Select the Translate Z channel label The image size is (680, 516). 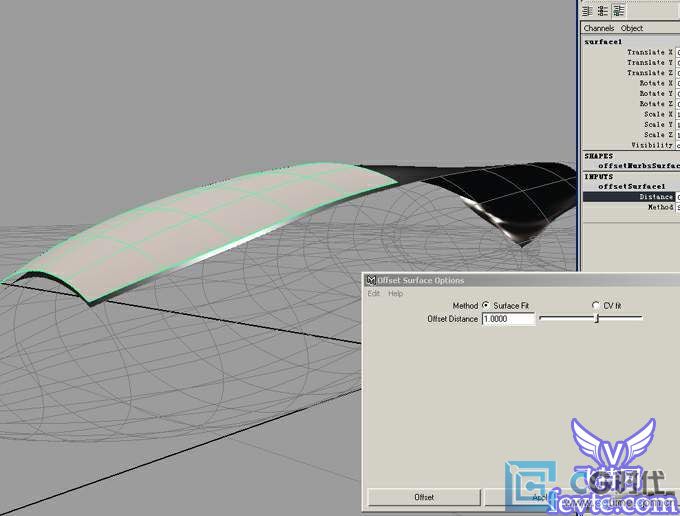point(650,73)
